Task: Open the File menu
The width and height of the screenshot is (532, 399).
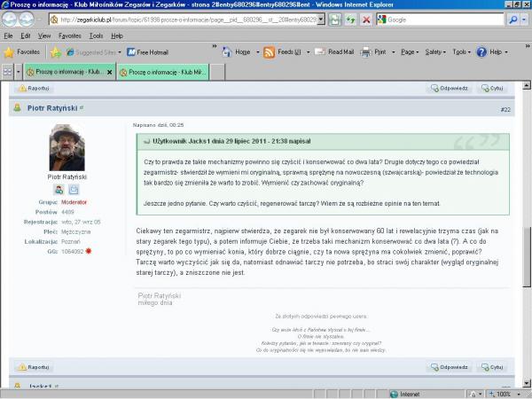Action: click(8, 35)
